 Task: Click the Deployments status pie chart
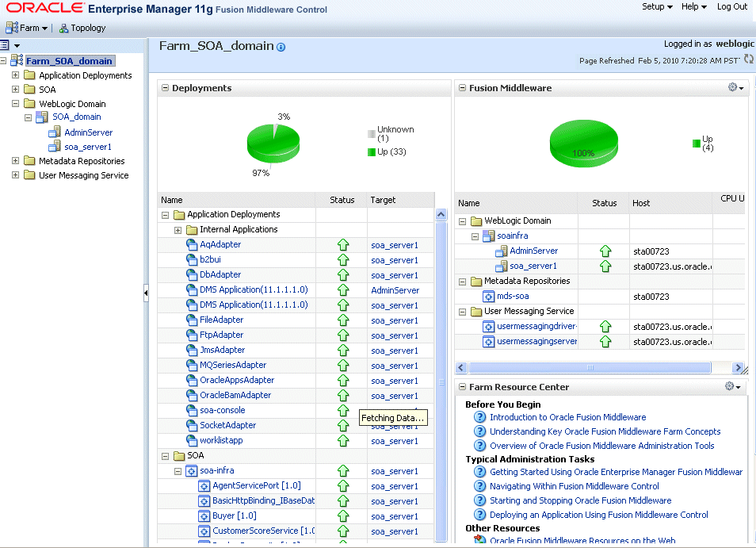coord(273,144)
